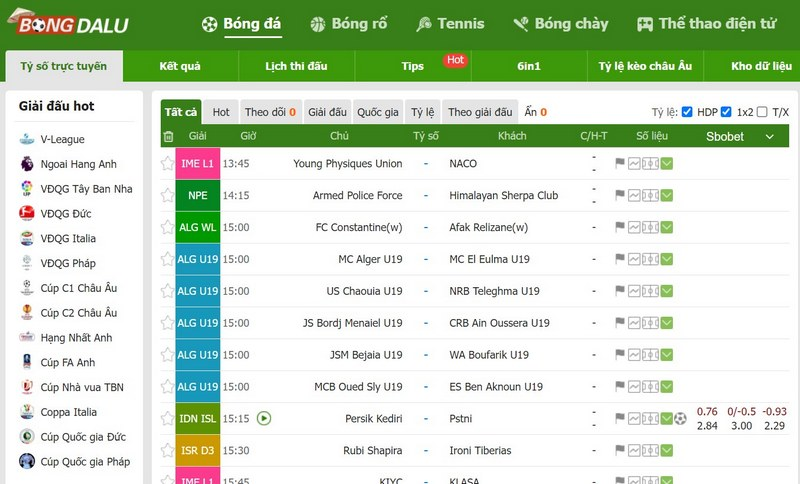Play live stream for Persik Kediri match
Viewport: 800px width, 484px height.
point(264,419)
